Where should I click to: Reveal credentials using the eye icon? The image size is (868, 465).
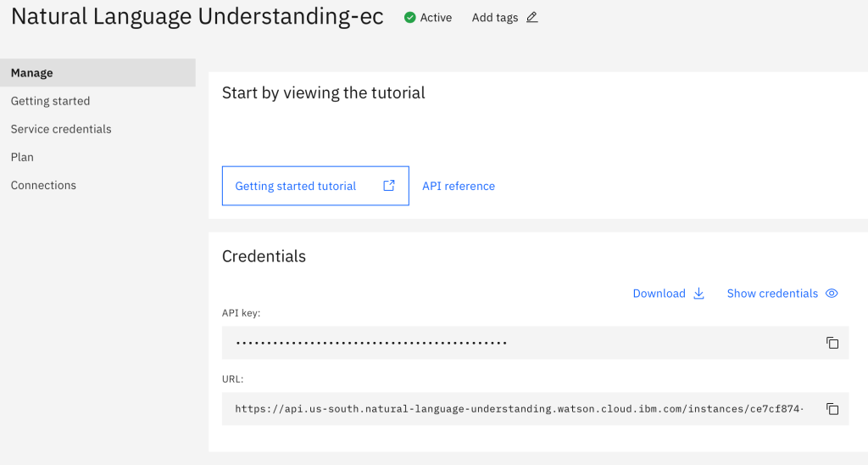[832, 294]
